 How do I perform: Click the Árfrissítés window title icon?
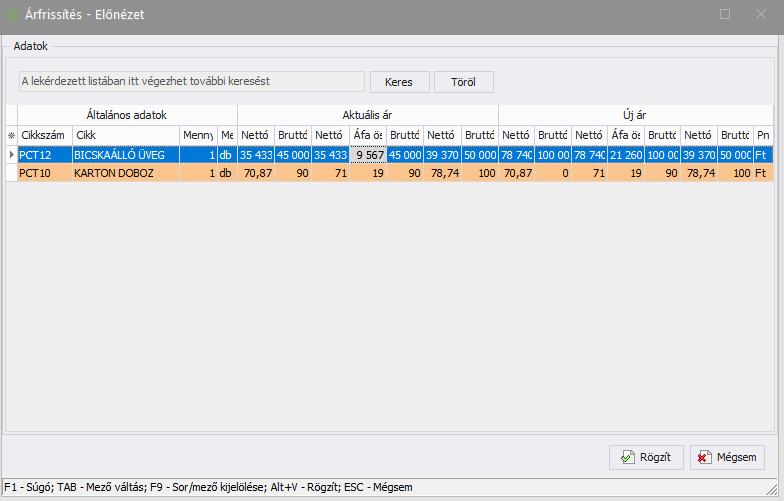coord(13,15)
